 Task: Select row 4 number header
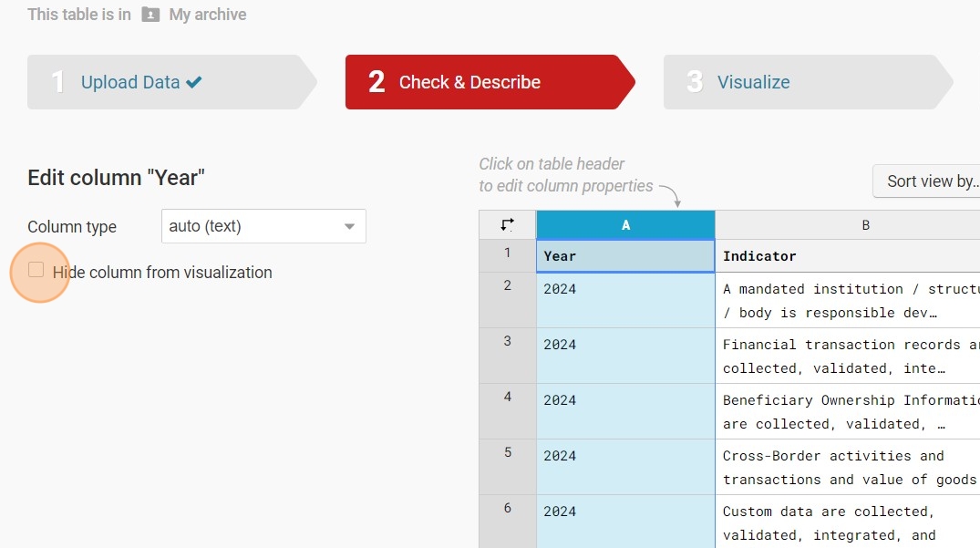coord(508,398)
